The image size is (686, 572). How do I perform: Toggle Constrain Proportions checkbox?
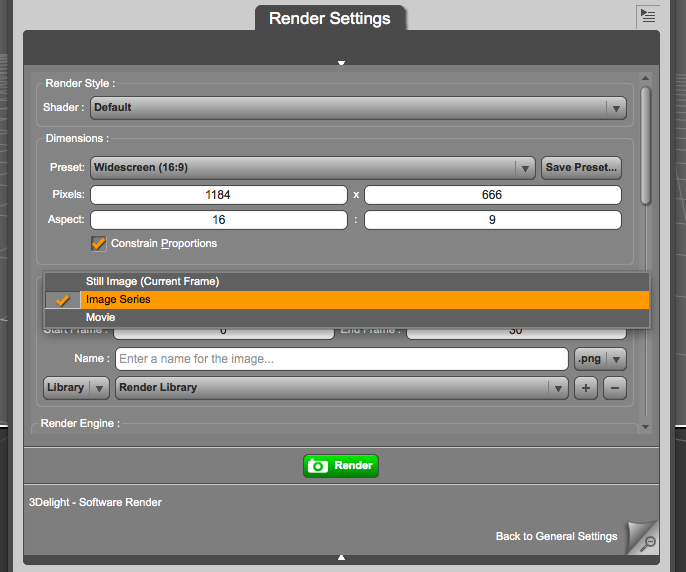[98, 244]
